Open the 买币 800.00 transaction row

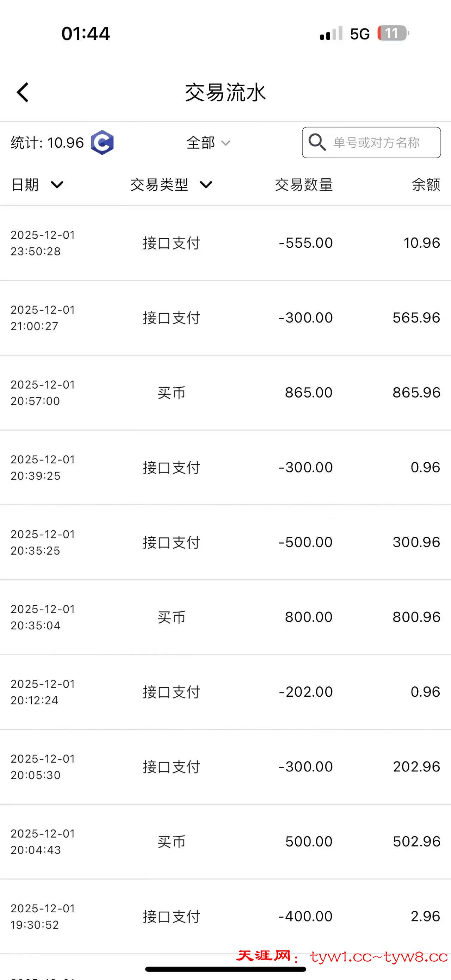pos(225,617)
